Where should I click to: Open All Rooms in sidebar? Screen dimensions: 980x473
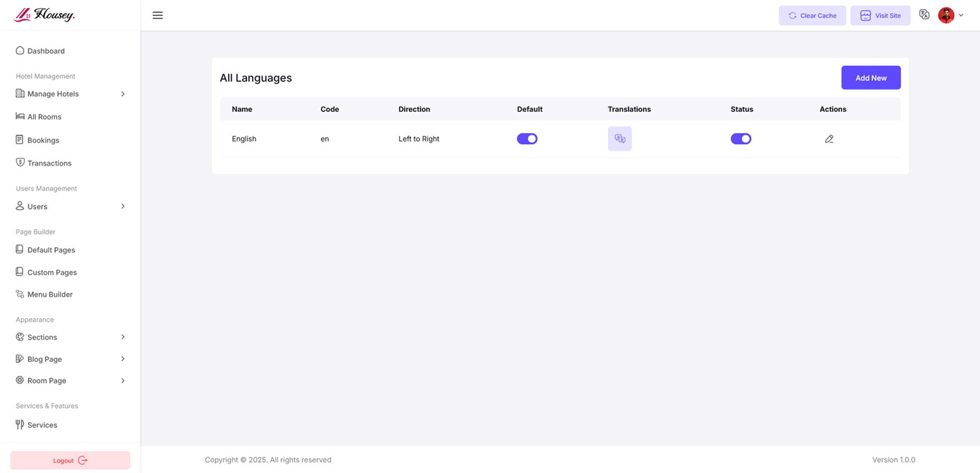pyautogui.click(x=44, y=117)
